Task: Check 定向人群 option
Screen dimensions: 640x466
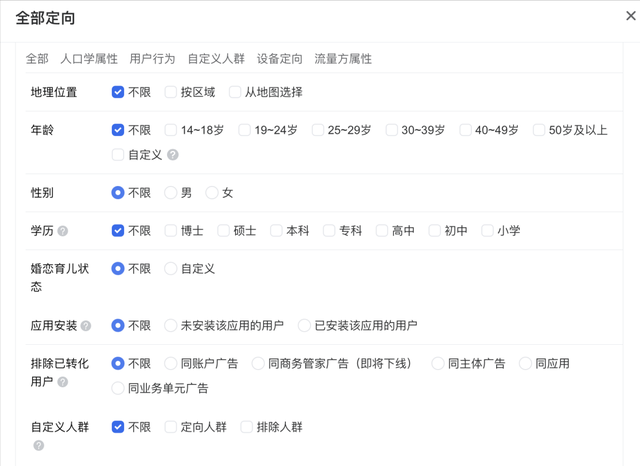Action: click(x=171, y=427)
